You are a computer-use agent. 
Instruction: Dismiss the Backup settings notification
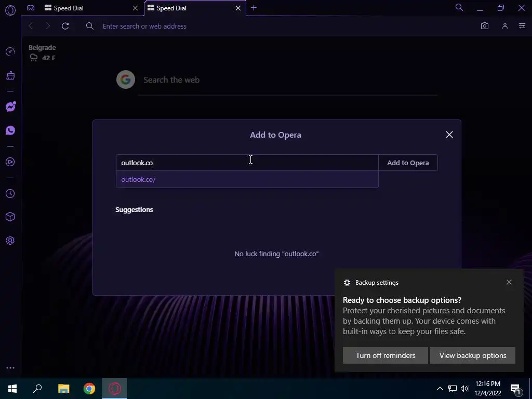tap(509, 282)
